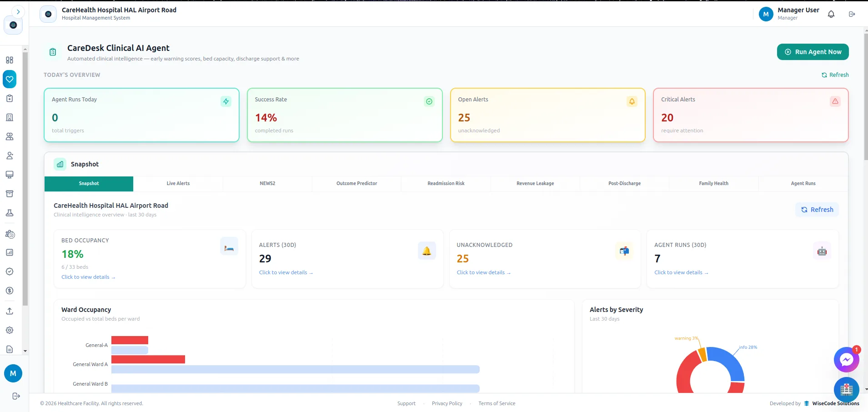868x412 pixels.
Task: Run the agent with Run Agent Now
Action: [813, 52]
